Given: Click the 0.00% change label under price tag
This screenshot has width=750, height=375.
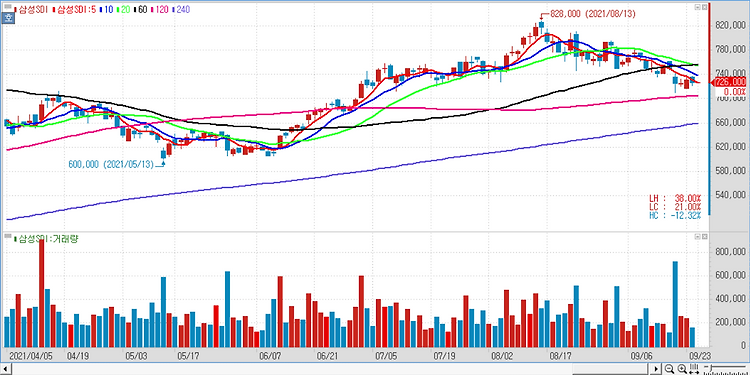Looking at the screenshot, I should tap(735, 91).
